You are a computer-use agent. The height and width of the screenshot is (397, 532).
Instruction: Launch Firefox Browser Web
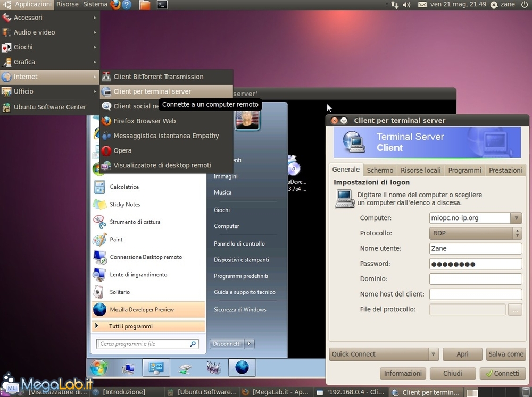click(167, 121)
